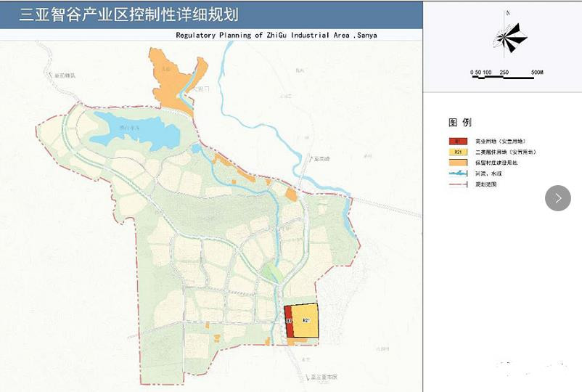Click the blue river legend symbol

click(457, 173)
